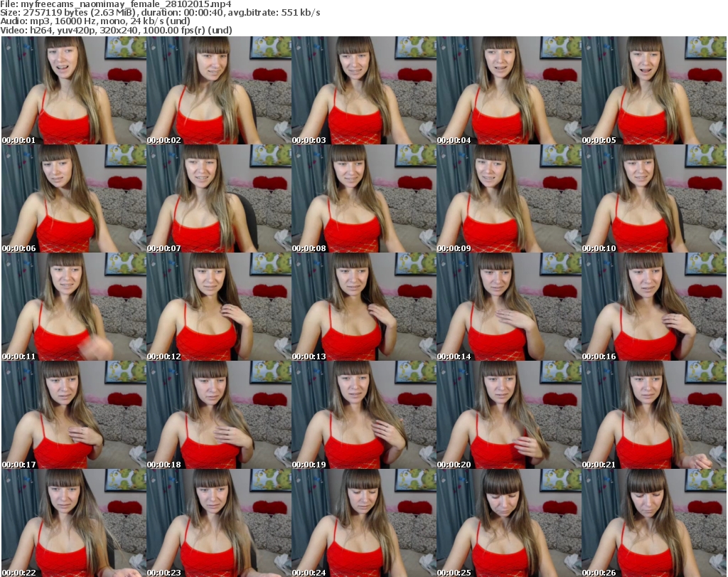Click the frame marked 00:00:06

coord(74,198)
